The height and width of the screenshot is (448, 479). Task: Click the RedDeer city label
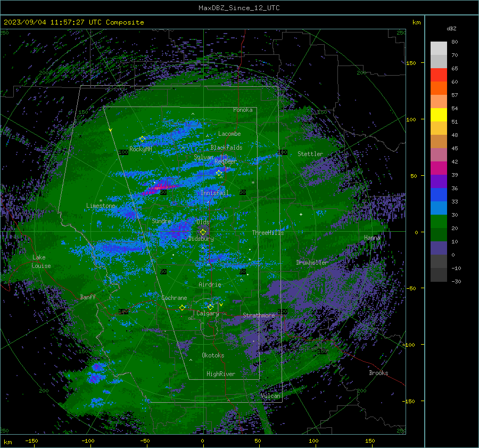[x=226, y=161]
